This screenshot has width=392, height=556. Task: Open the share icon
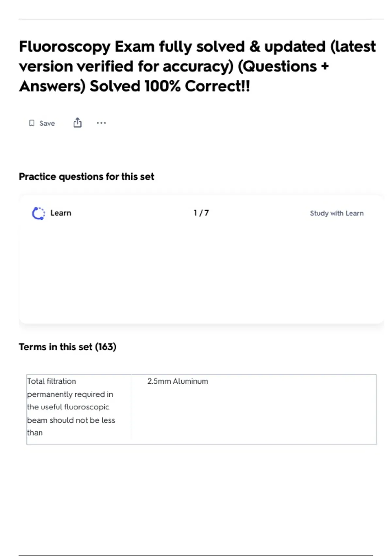pyautogui.click(x=77, y=123)
